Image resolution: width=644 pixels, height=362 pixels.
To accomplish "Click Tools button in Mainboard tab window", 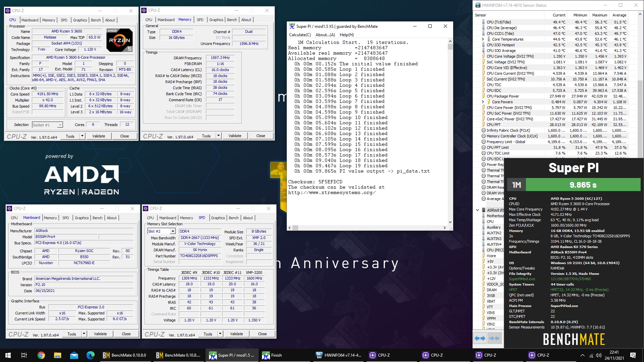I will (x=72, y=334).
